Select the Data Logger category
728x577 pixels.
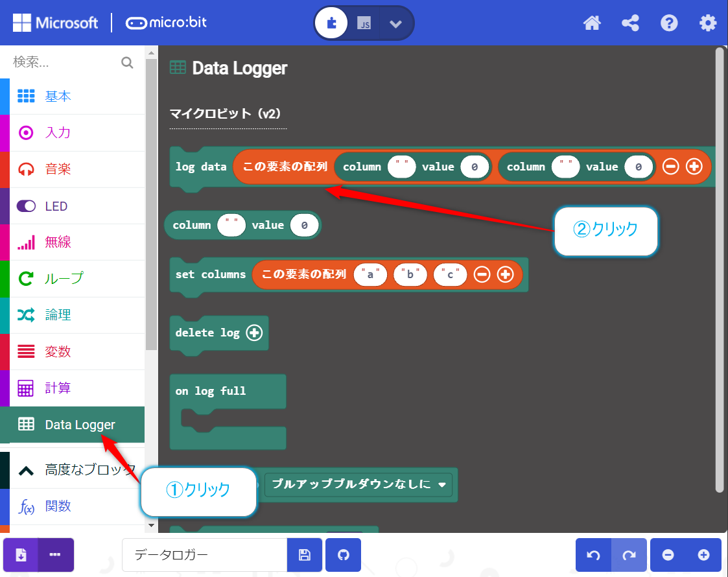point(73,424)
